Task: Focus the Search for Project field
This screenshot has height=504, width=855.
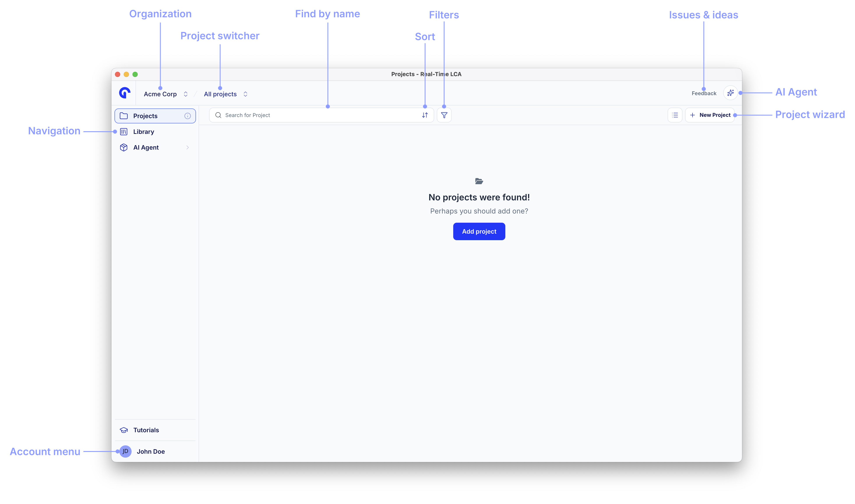Action: pos(321,115)
